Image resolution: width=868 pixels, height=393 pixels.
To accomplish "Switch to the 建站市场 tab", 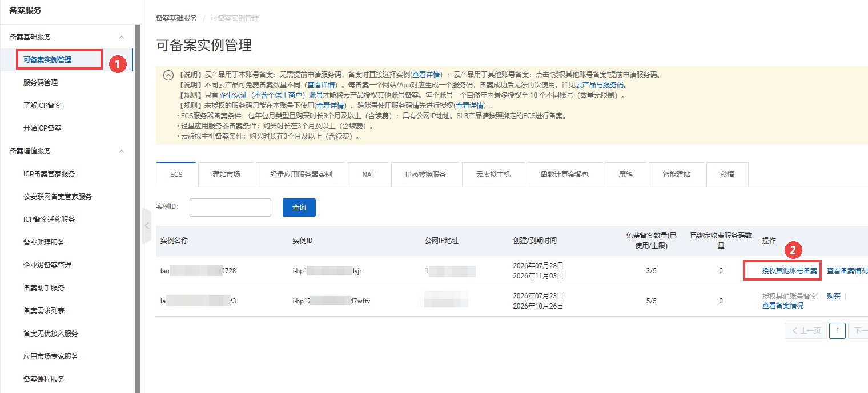I will (226, 175).
